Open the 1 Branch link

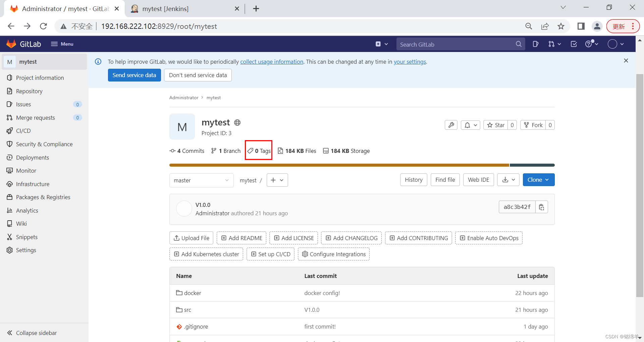226,151
